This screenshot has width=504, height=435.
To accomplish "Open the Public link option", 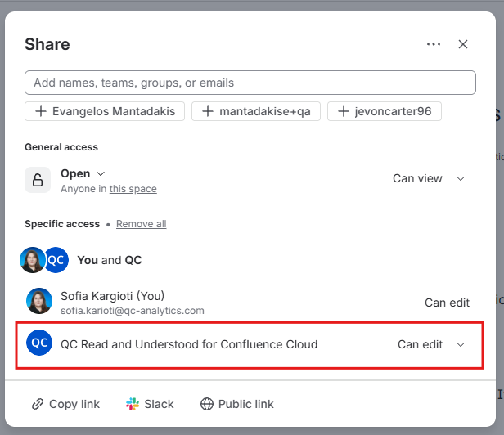I will tap(237, 404).
